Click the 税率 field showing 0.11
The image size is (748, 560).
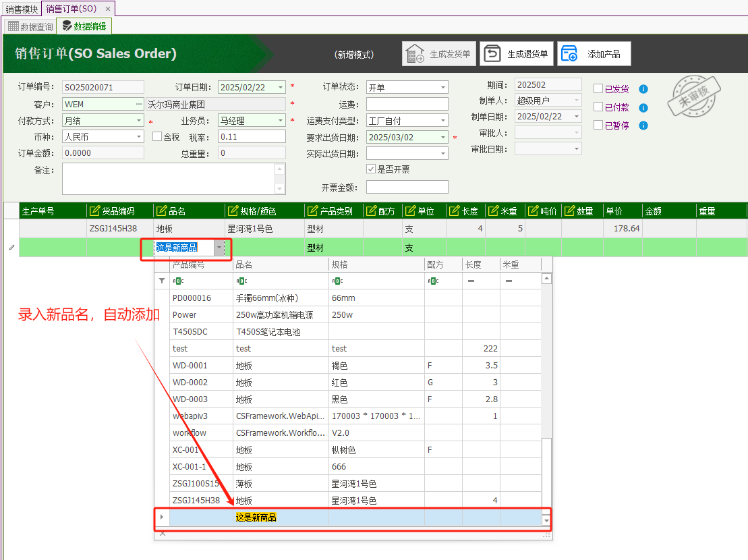pyautogui.click(x=252, y=136)
